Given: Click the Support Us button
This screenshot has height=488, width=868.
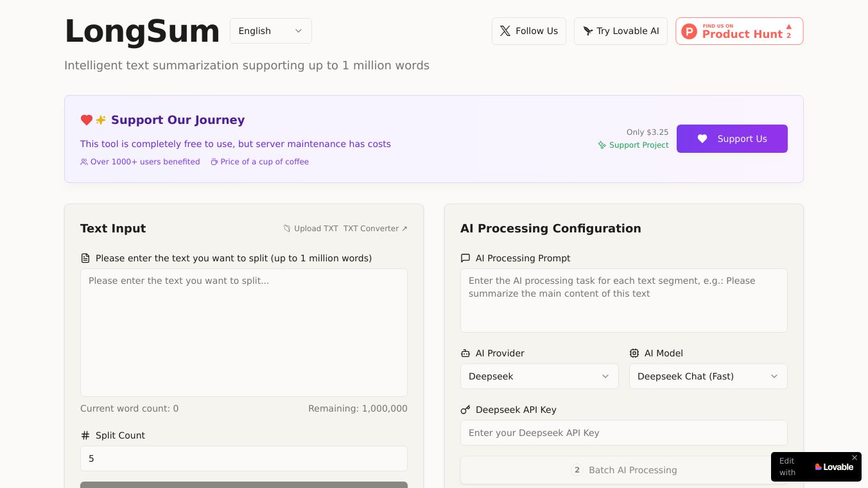Looking at the screenshot, I should click(732, 139).
